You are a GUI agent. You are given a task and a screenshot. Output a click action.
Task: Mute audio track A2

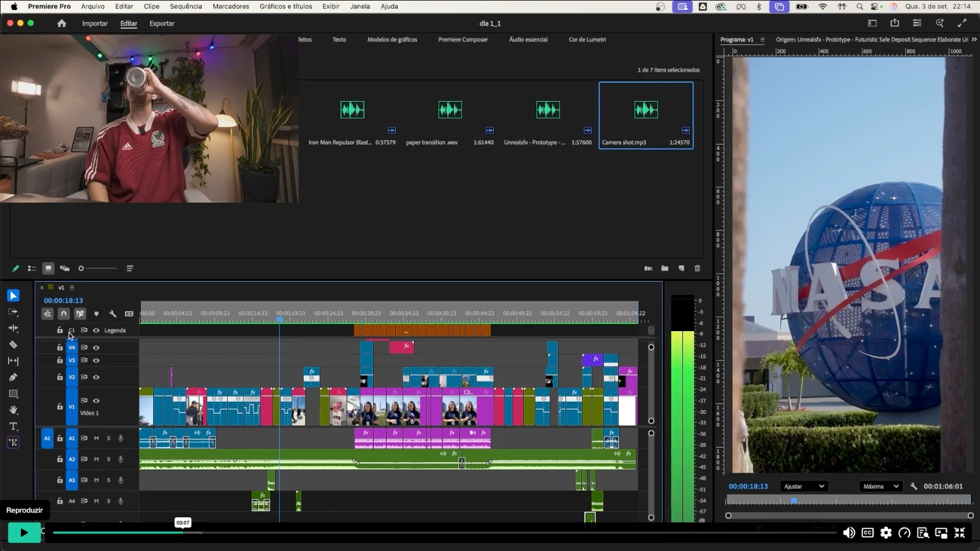tap(96, 459)
